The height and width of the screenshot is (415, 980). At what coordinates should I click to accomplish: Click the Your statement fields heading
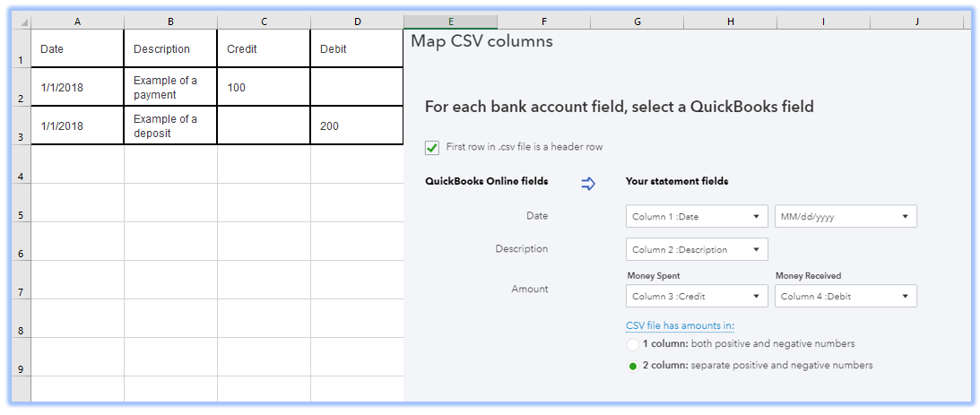677,181
